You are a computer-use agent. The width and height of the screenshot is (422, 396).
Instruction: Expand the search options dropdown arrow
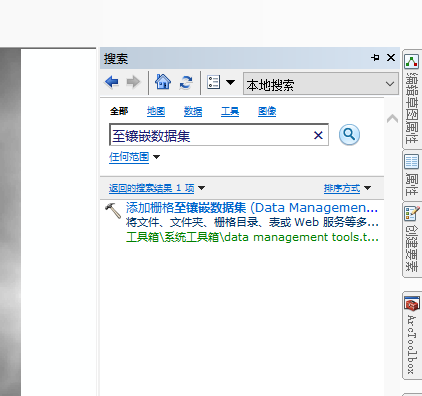pyautogui.click(x=230, y=82)
